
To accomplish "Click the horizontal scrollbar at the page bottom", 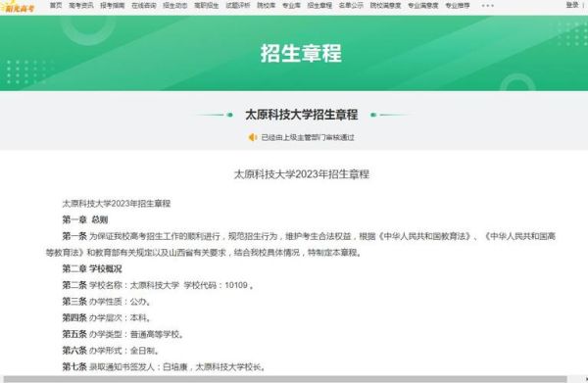I will (x=285, y=379).
